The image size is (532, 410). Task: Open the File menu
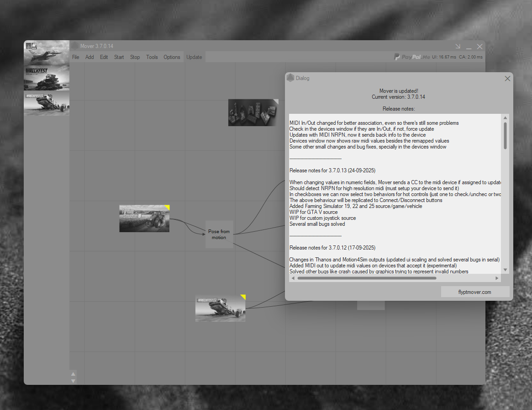coord(76,57)
